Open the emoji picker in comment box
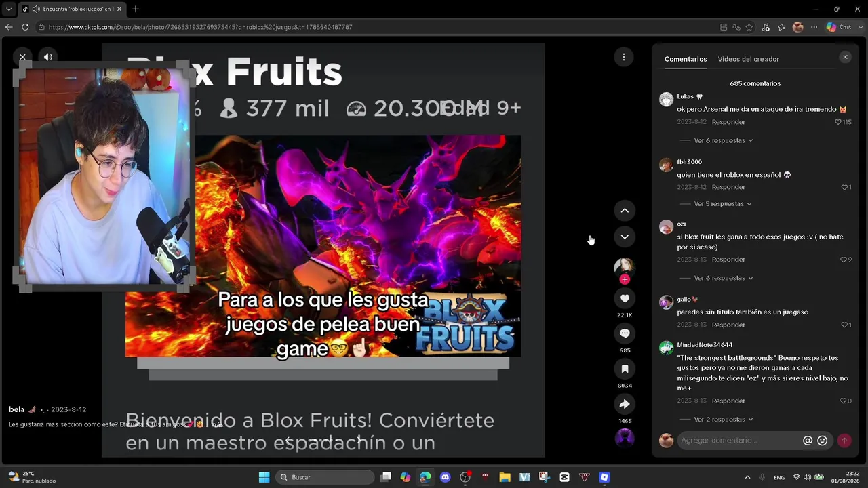Image resolution: width=868 pixels, height=488 pixels. [823, 441]
